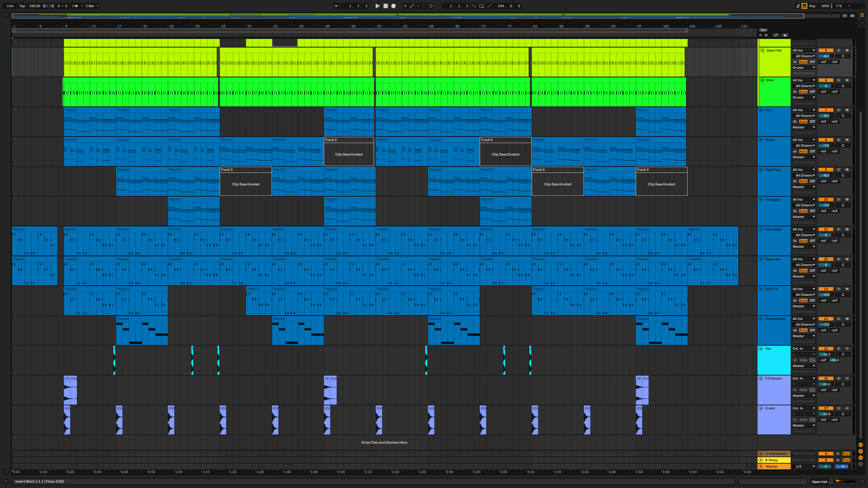
Task: Open Key map mode
Action: click(x=812, y=6)
